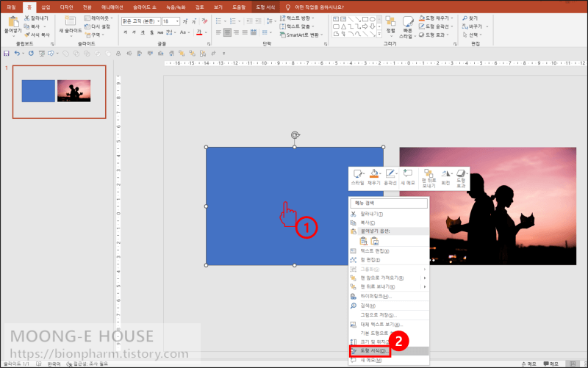Open the font size 18 dropdown
The width and height of the screenshot is (588, 368).
[177, 21]
